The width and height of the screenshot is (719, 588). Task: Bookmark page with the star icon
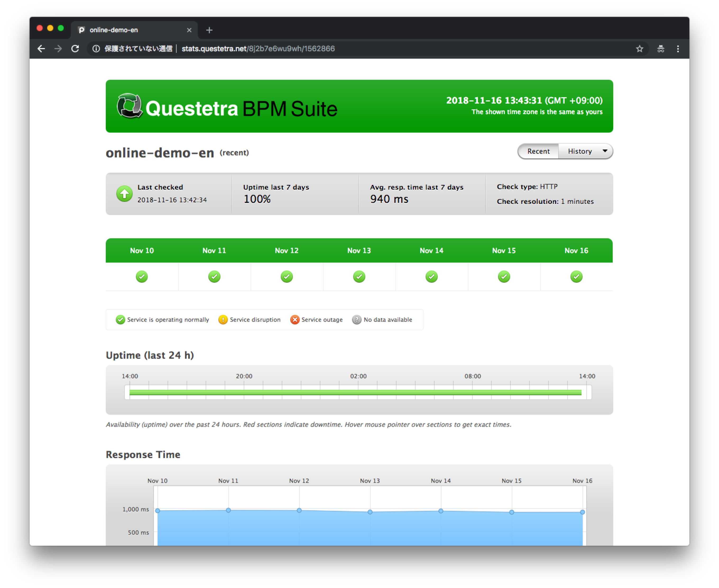(639, 49)
